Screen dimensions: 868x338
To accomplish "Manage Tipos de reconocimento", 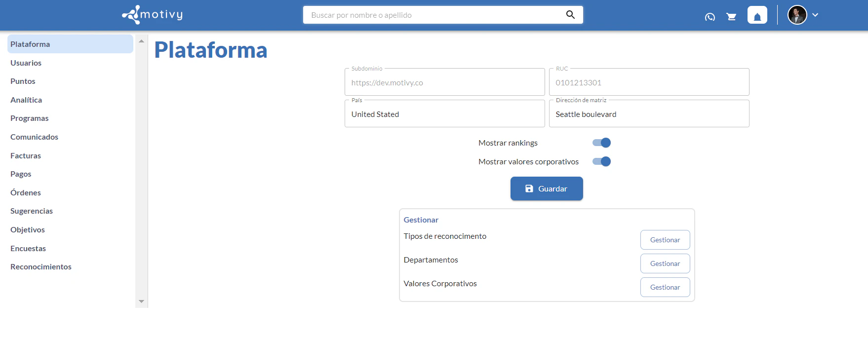I will pos(665,240).
